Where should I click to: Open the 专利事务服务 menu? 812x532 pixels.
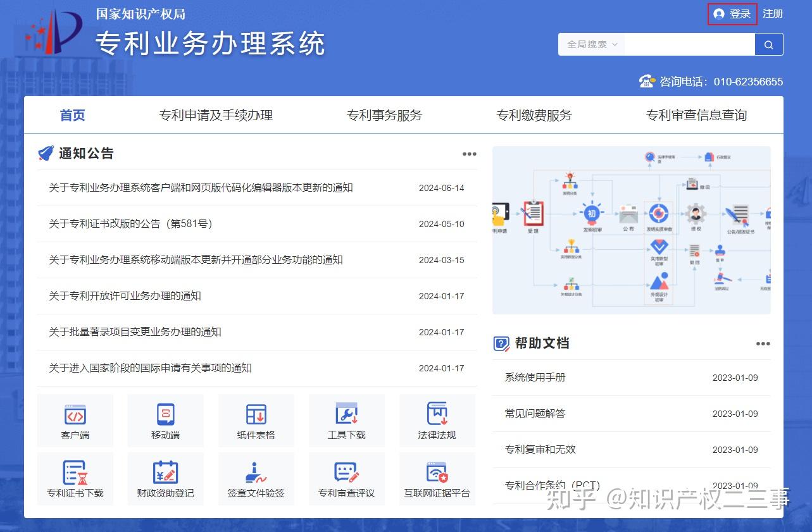(384, 115)
